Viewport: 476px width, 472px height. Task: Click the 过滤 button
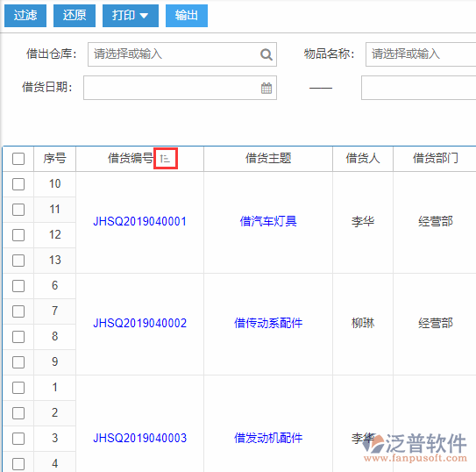click(25, 16)
